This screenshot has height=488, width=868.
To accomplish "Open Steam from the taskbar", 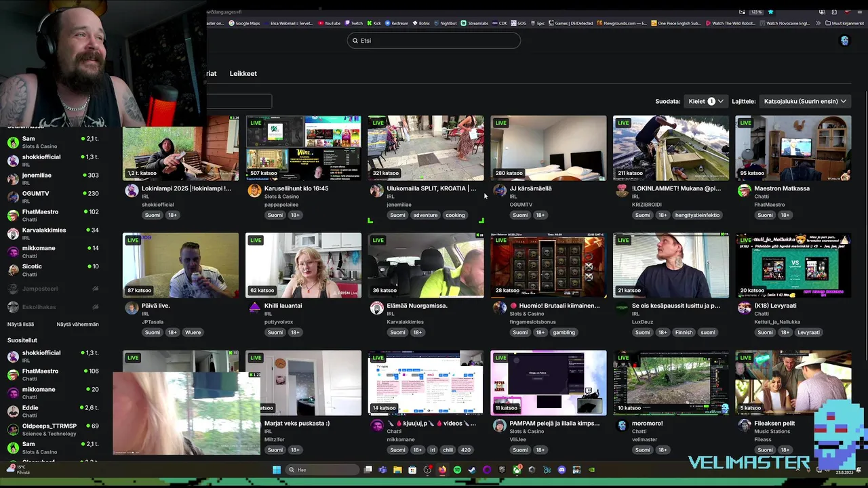I will pyautogui.click(x=472, y=470).
